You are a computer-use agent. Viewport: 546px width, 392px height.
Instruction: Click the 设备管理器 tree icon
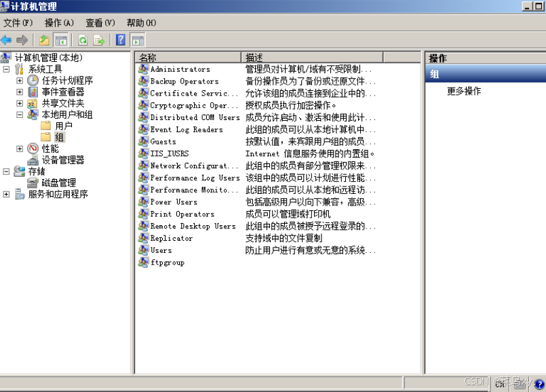[33, 160]
